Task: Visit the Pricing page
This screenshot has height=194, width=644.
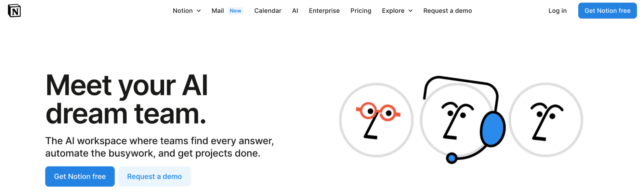Action: (x=361, y=11)
